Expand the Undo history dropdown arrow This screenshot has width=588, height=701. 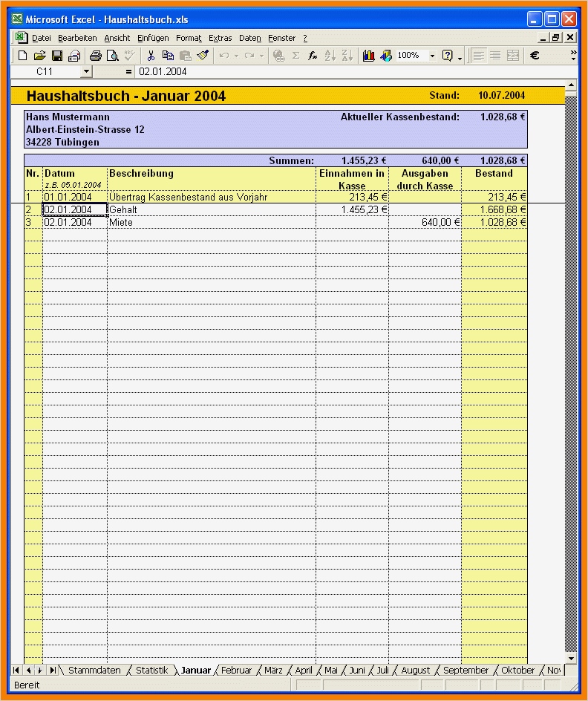coord(236,56)
